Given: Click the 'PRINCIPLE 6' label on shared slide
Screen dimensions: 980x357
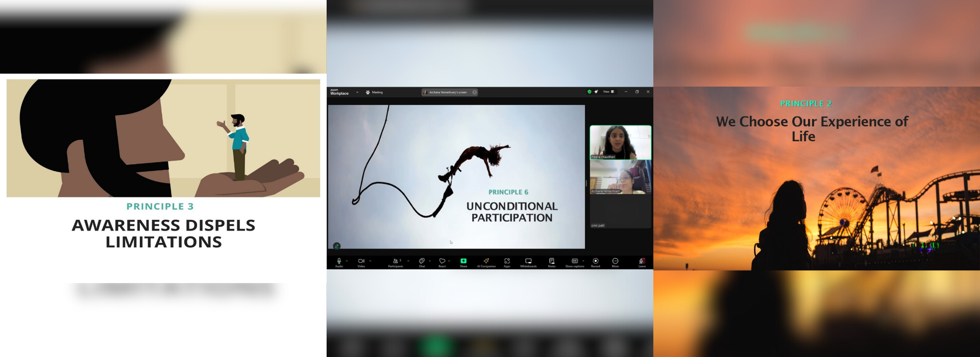Looking at the screenshot, I should [x=508, y=192].
